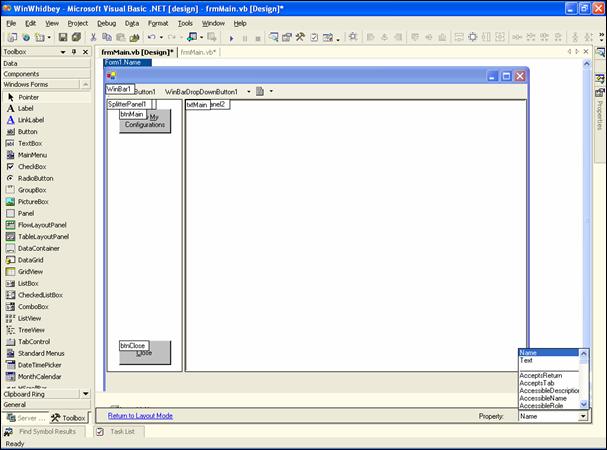Expand the Components toolbox section

[46, 74]
